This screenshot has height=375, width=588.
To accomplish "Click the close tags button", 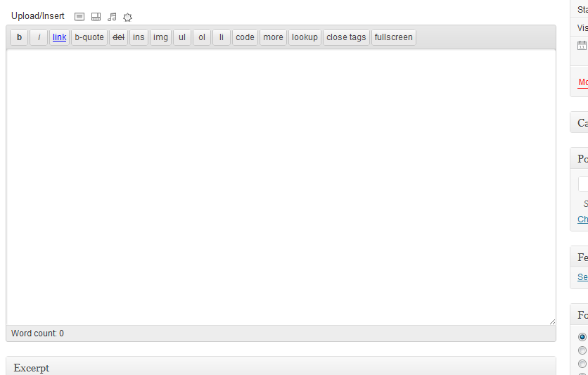I will click(346, 37).
